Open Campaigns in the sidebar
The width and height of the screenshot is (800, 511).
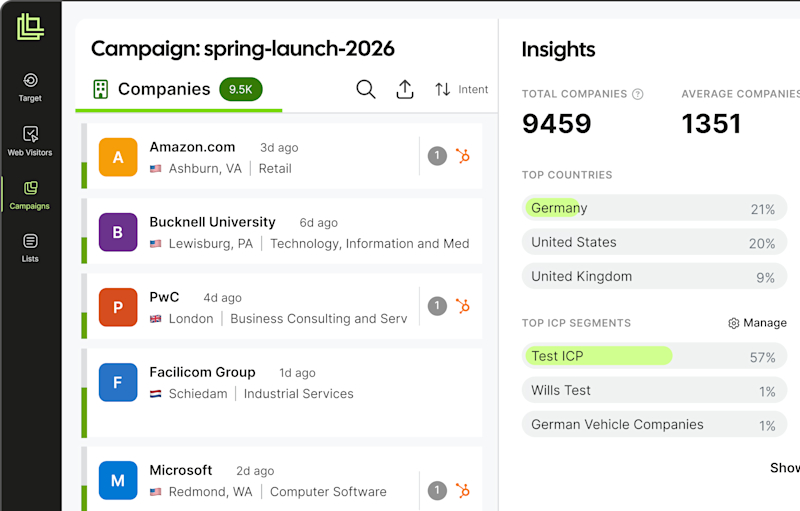(x=30, y=195)
